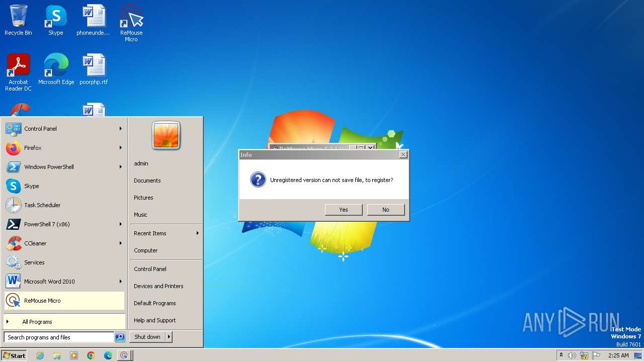The width and height of the screenshot is (644, 362).
Task: Click the PowerShell 7 (x86) icon
Action: pyautogui.click(x=14, y=224)
